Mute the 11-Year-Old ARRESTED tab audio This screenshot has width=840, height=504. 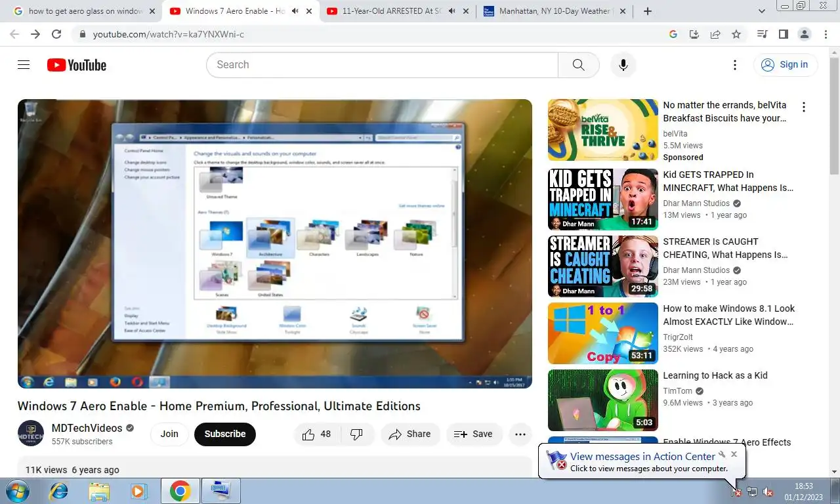[452, 11]
